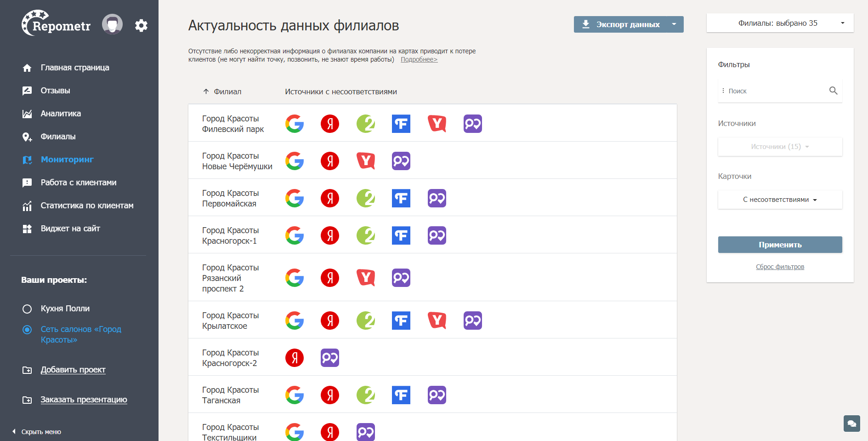Click Заказать презентацию link
The image size is (868, 441).
click(x=84, y=400)
